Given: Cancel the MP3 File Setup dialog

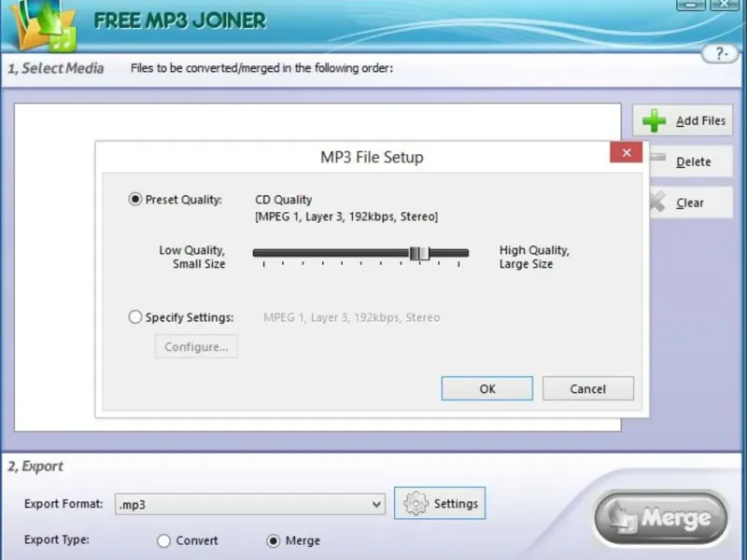Looking at the screenshot, I should tap(588, 388).
